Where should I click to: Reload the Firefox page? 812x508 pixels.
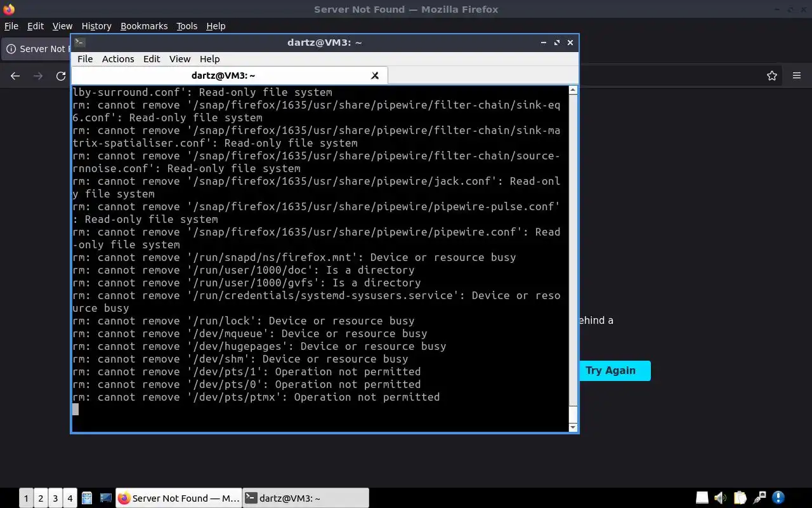tap(61, 76)
